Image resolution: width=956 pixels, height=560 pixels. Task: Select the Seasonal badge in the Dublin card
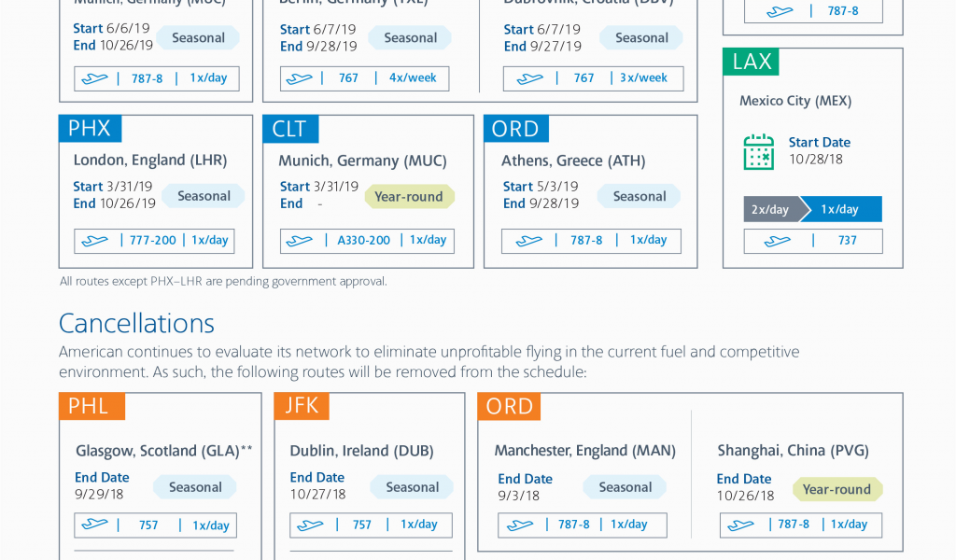coord(412,487)
